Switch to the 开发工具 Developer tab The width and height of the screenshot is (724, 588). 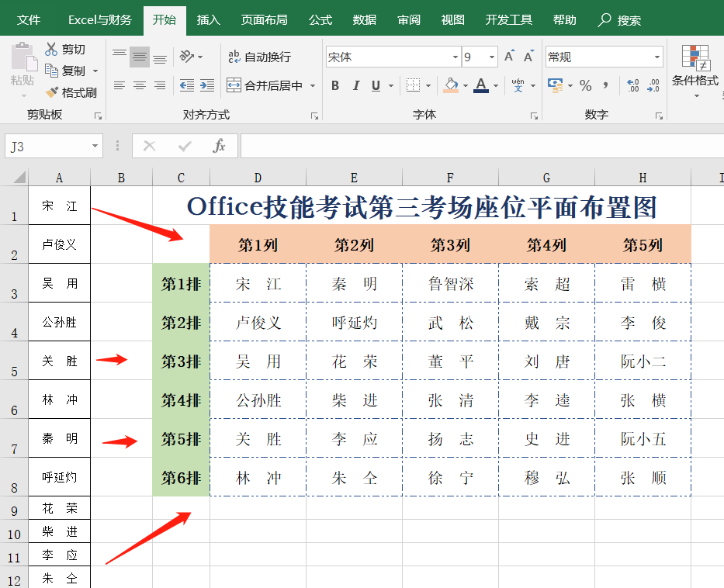tap(509, 20)
